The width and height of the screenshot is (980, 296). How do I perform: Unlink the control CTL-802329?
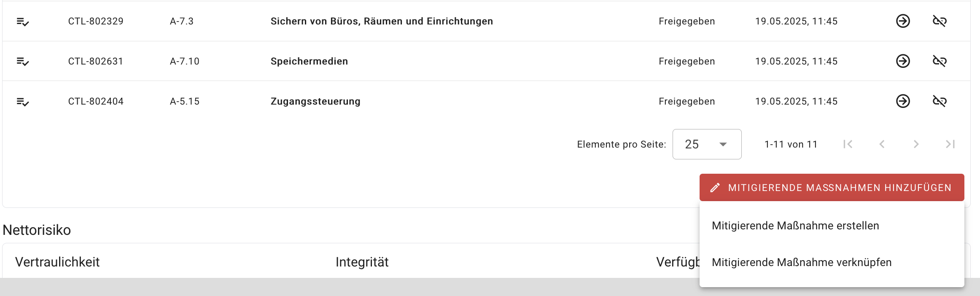click(940, 21)
